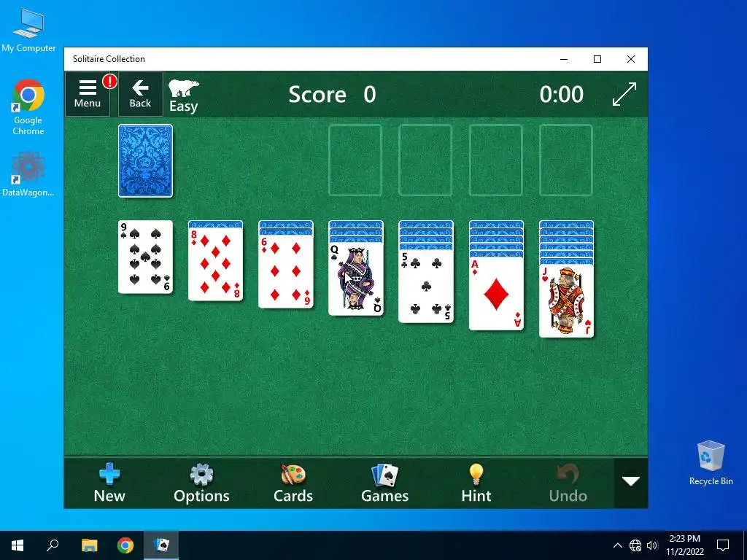The image size is (747, 560).
Task: Start a New game with plus icon
Action: [x=109, y=483]
